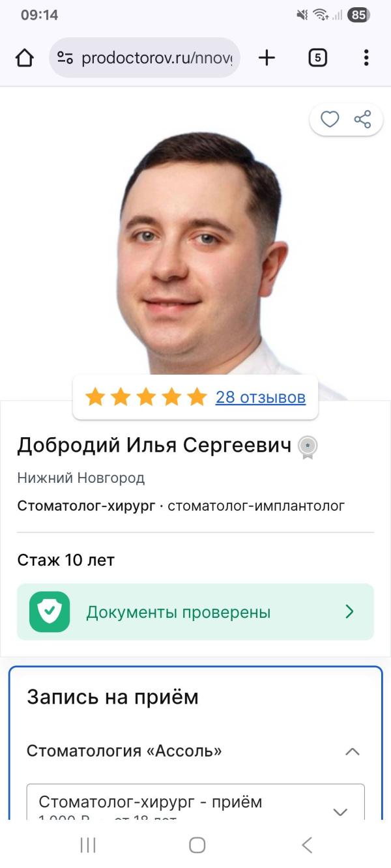This screenshot has height=868, width=391.
Task: Collapse the Стоматология «Ассоль» section
Action: tap(352, 751)
